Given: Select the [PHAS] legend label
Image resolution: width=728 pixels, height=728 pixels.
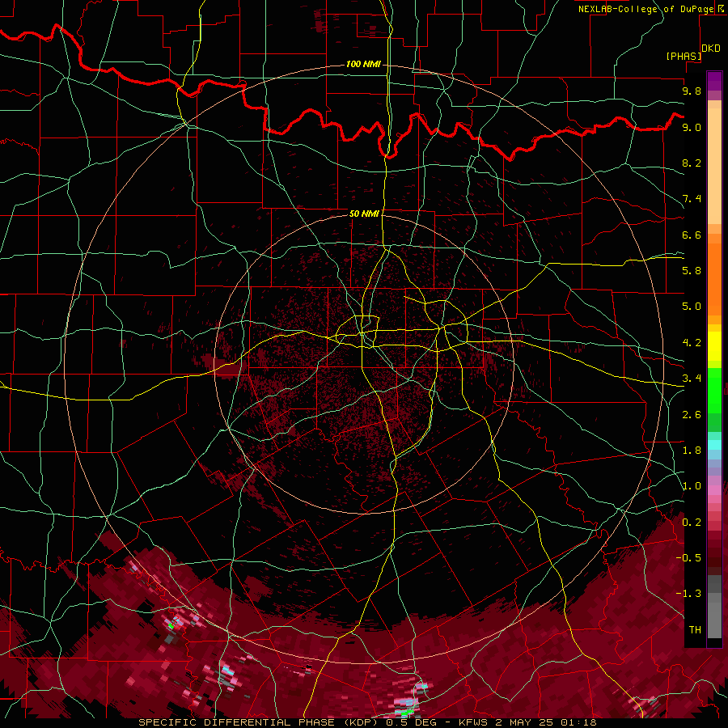Looking at the screenshot, I should [x=684, y=56].
